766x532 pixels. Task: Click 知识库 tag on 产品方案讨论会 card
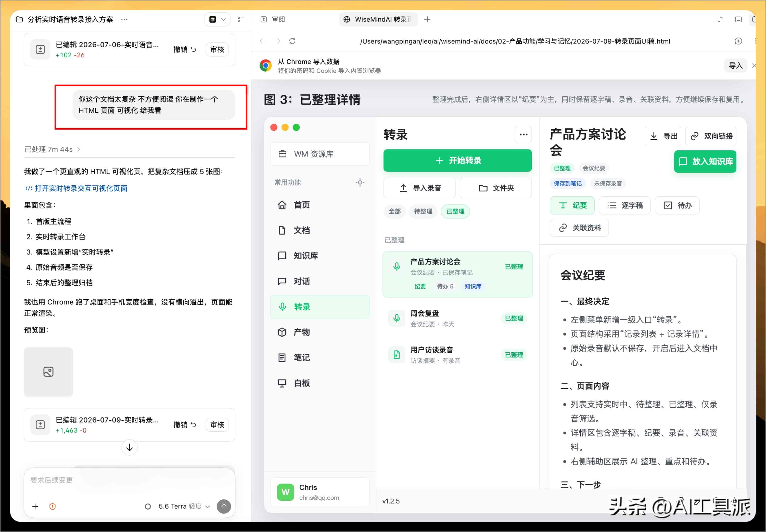tap(473, 286)
